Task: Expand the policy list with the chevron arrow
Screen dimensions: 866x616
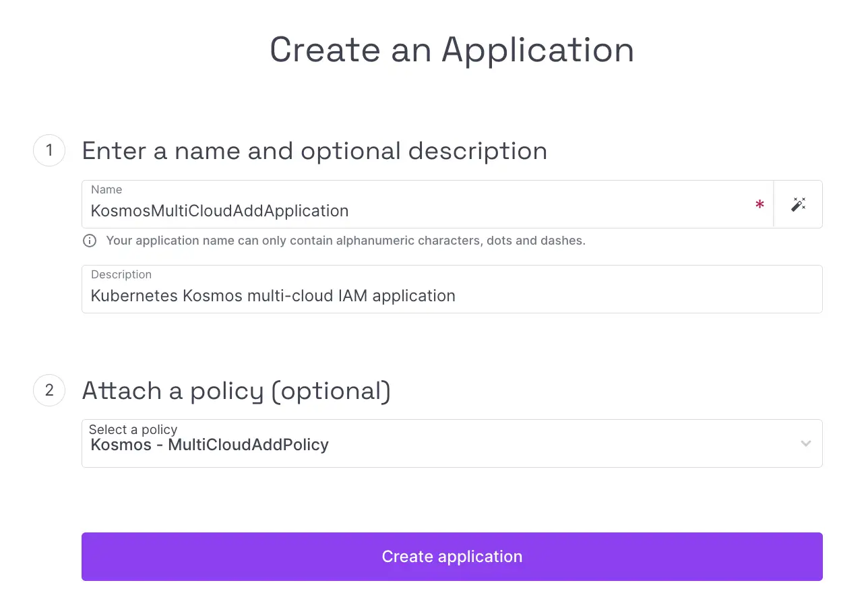Action: [x=805, y=443]
